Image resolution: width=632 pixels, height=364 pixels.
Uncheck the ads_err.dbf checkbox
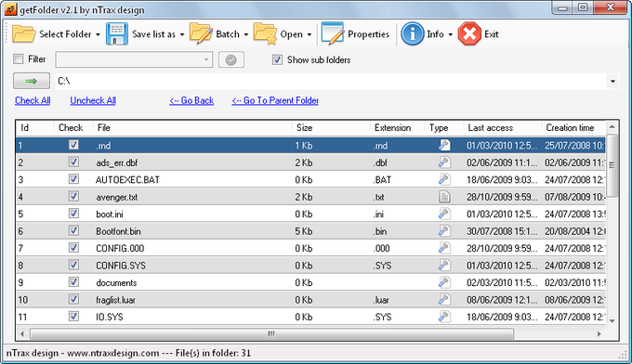(x=73, y=162)
